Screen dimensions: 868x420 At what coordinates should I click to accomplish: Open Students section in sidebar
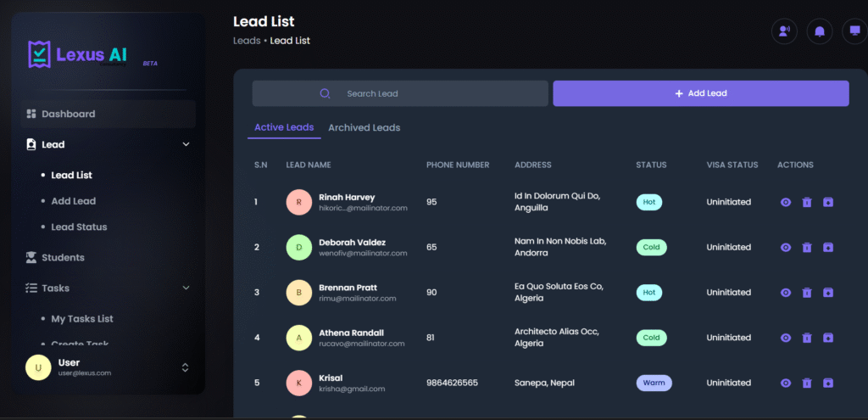(63, 258)
